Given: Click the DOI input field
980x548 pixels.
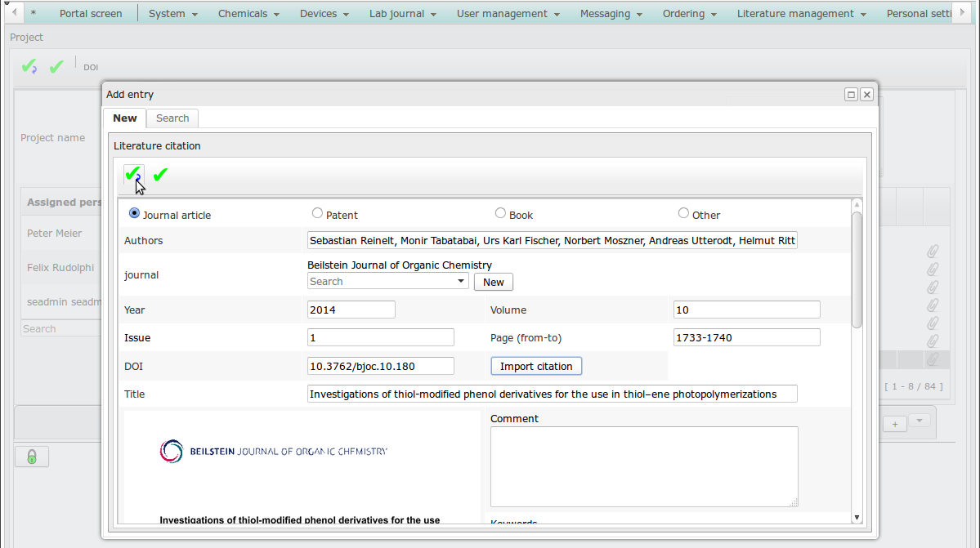Looking at the screenshot, I should pyautogui.click(x=380, y=366).
